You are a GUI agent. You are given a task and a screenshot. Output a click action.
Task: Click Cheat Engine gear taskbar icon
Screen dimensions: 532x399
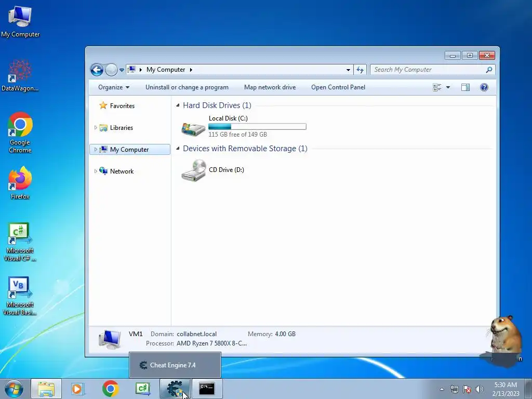175,389
